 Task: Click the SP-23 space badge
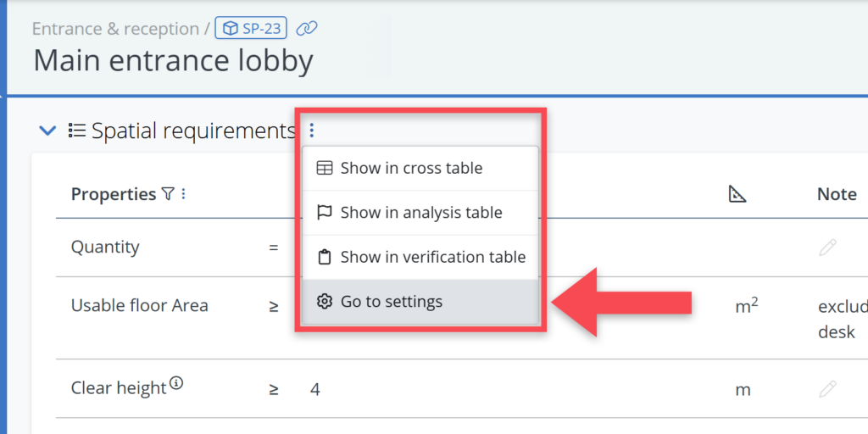[x=251, y=29]
